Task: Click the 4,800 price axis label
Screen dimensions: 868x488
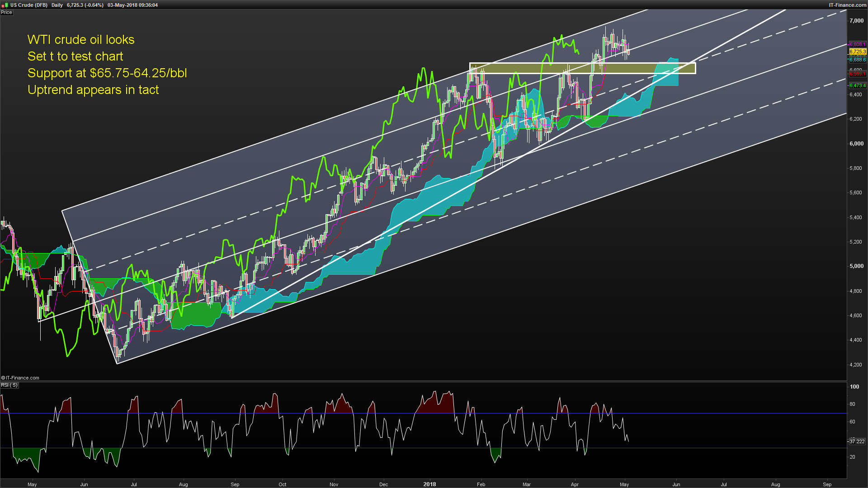Action: [856, 291]
